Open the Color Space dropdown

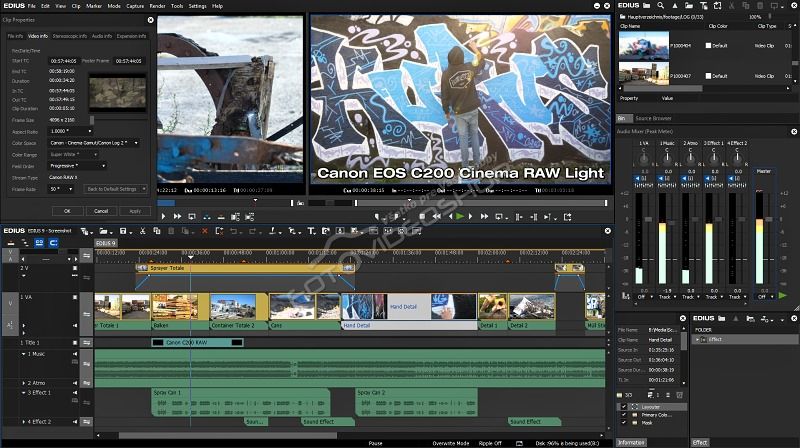(x=94, y=143)
